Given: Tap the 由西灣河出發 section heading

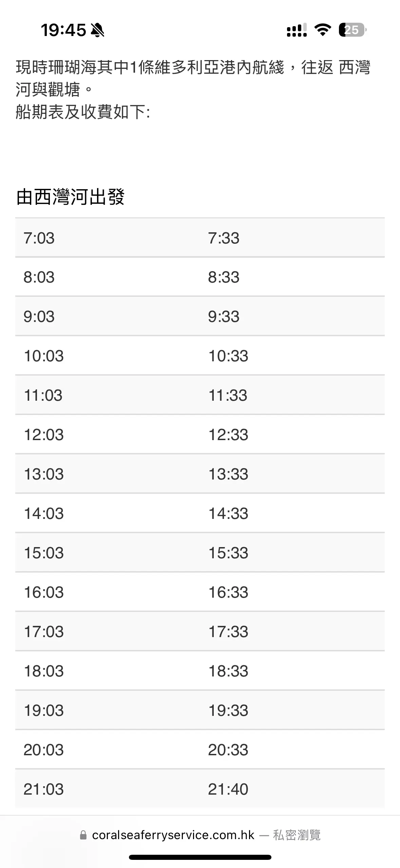Looking at the screenshot, I should [x=71, y=197].
